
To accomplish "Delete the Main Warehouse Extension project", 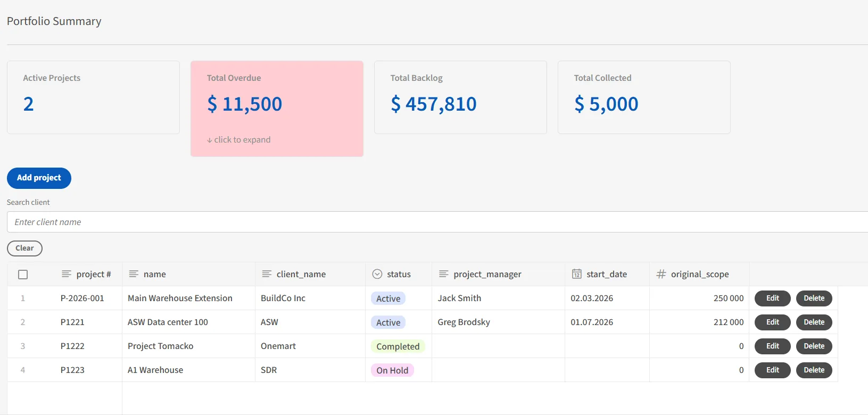I will pyautogui.click(x=814, y=298).
